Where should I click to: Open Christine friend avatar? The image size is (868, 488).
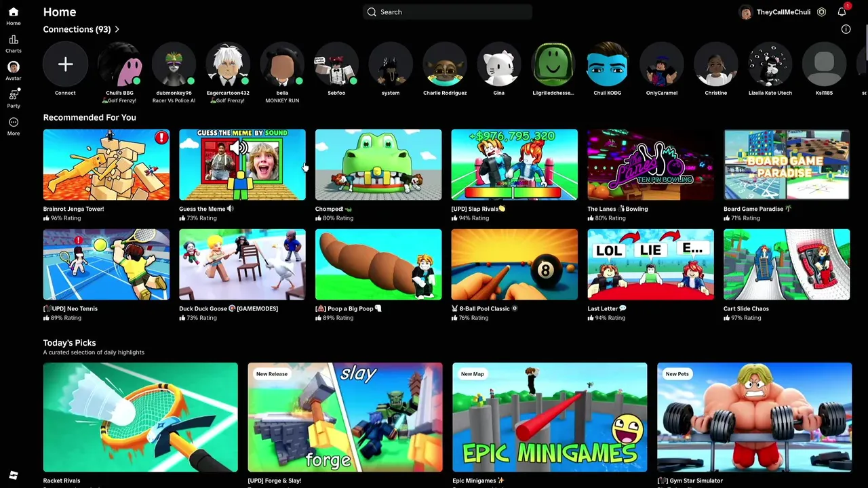coord(716,64)
